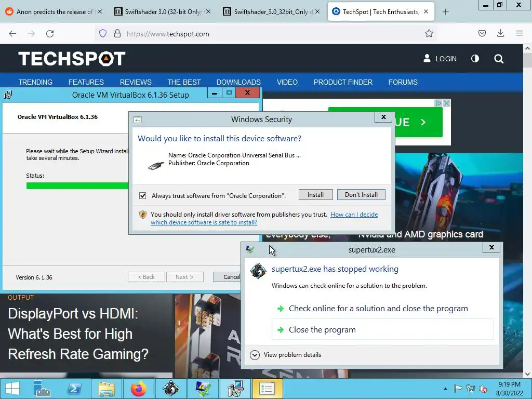Open VirtualBox installer taskbar icon
The height and width of the screenshot is (399, 532).
235,389
